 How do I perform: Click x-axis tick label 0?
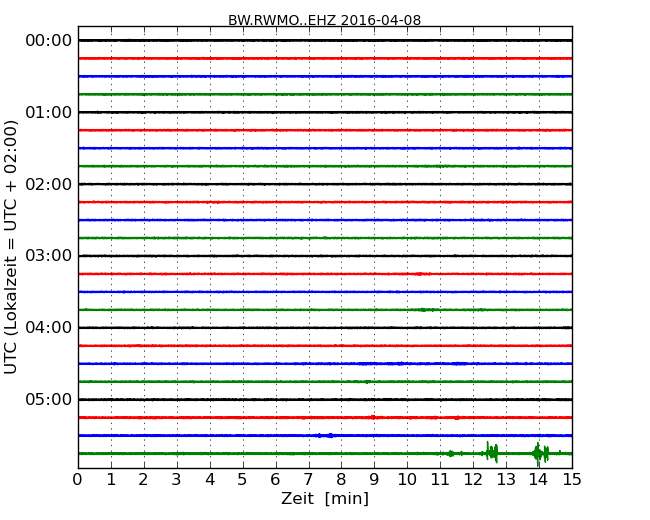[x=78, y=479]
